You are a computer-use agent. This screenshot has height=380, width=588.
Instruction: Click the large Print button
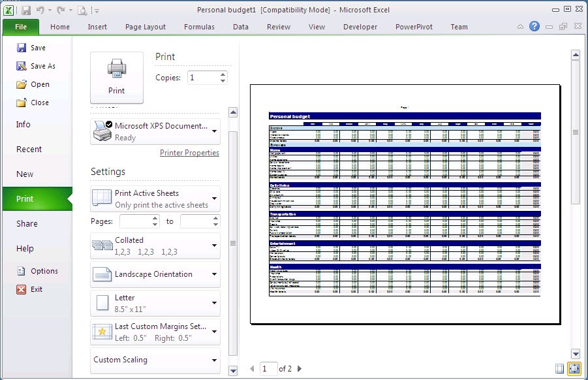coord(116,75)
